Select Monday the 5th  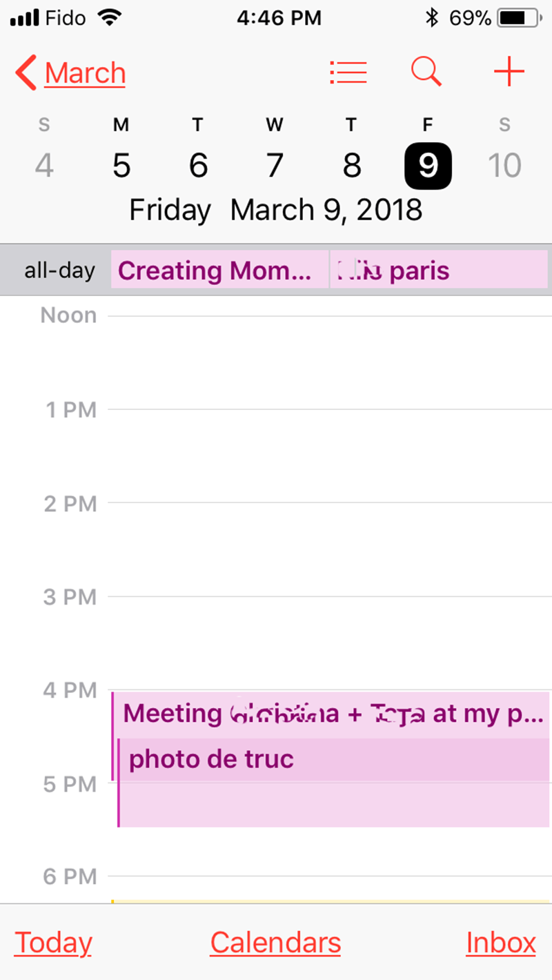point(121,166)
